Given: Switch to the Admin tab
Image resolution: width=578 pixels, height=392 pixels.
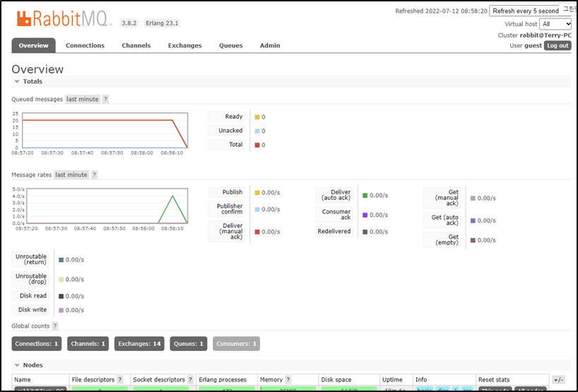Looking at the screenshot, I should click(x=270, y=45).
